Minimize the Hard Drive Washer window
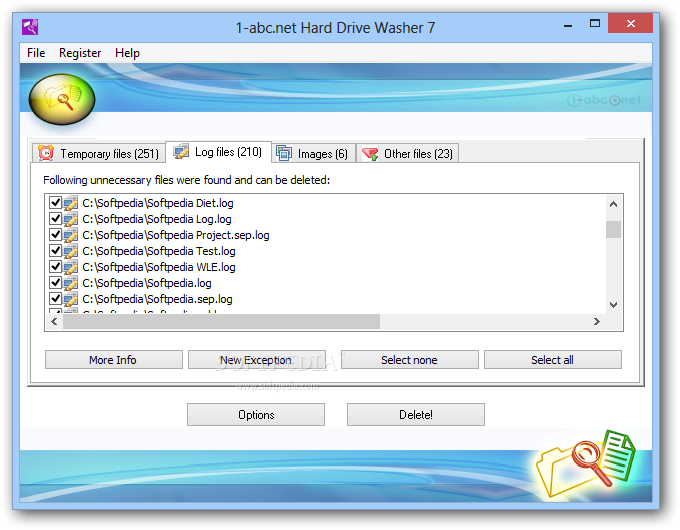680x530 pixels. click(568, 25)
